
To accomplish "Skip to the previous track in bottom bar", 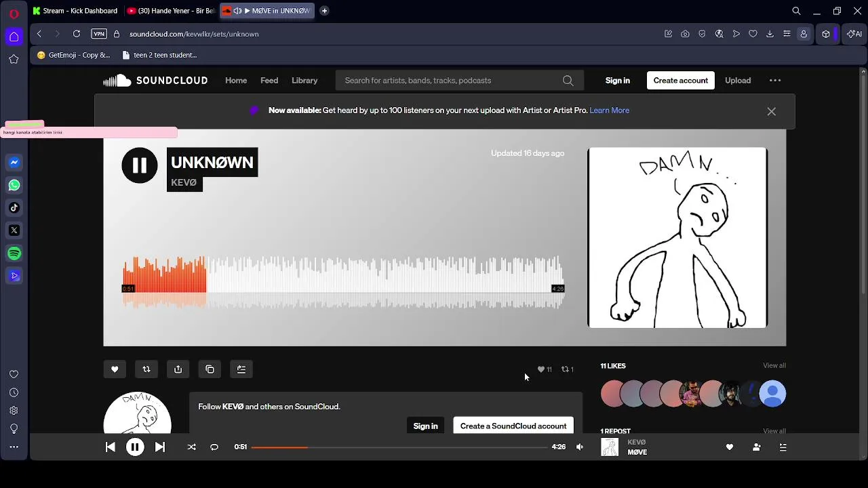I will (110, 447).
